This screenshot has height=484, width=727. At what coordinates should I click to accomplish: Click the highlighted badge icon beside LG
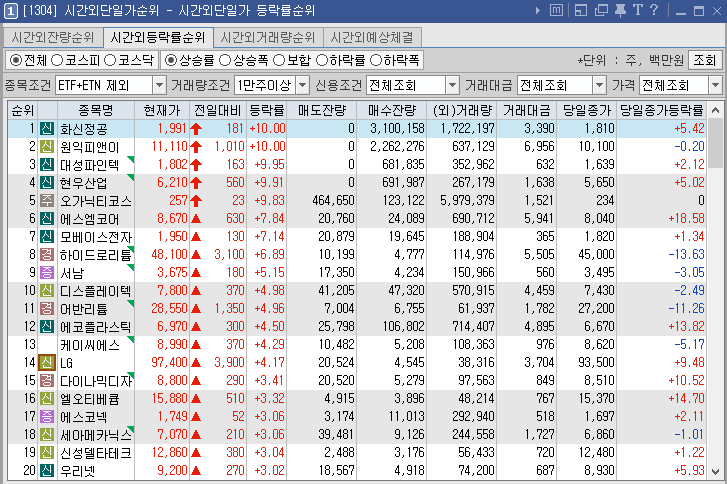pyautogui.click(x=47, y=363)
